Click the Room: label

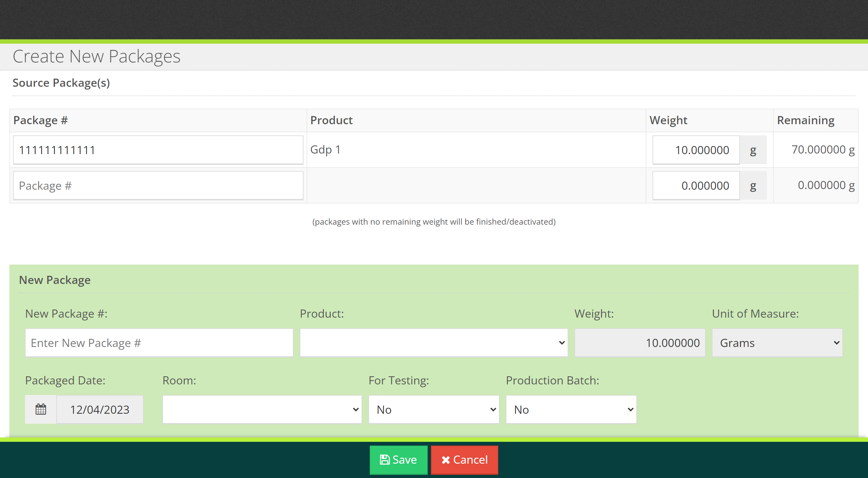click(179, 380)
